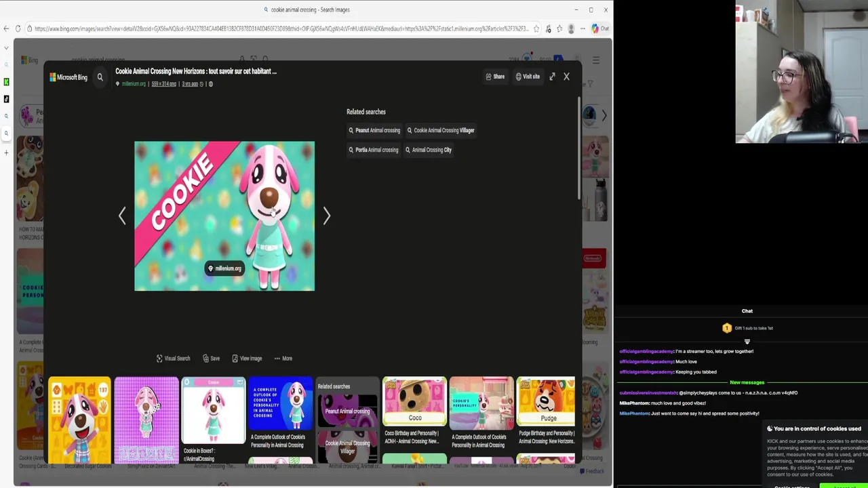The height and width of the screenshot is (488, 868).
Task: Open the browser extensions icon
Action: (549, 28)
